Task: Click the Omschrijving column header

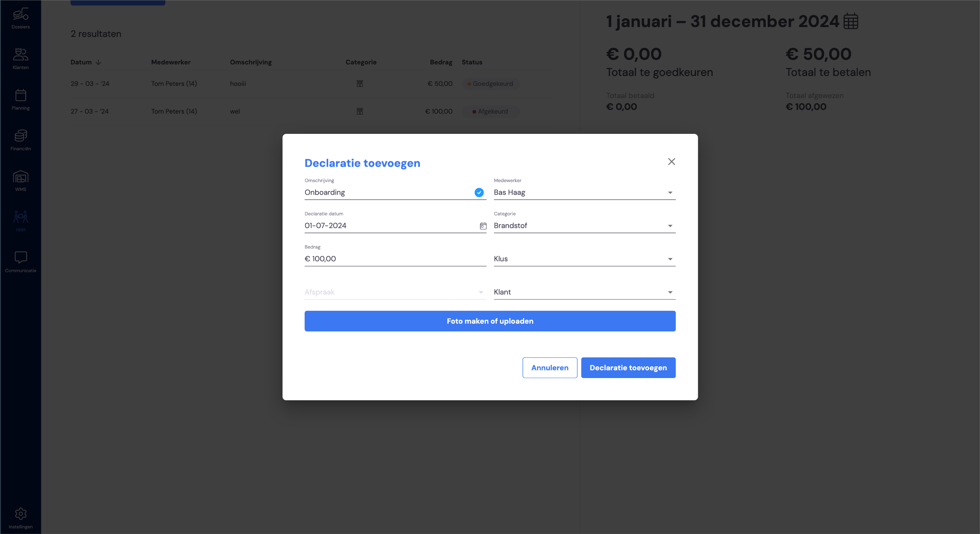Action: point(251,62)
